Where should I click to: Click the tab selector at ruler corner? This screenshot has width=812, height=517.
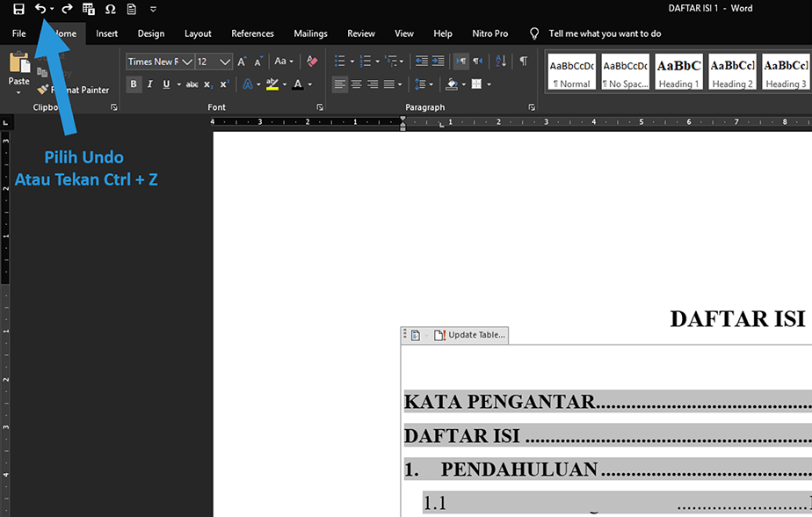click(x=5, y=123)
